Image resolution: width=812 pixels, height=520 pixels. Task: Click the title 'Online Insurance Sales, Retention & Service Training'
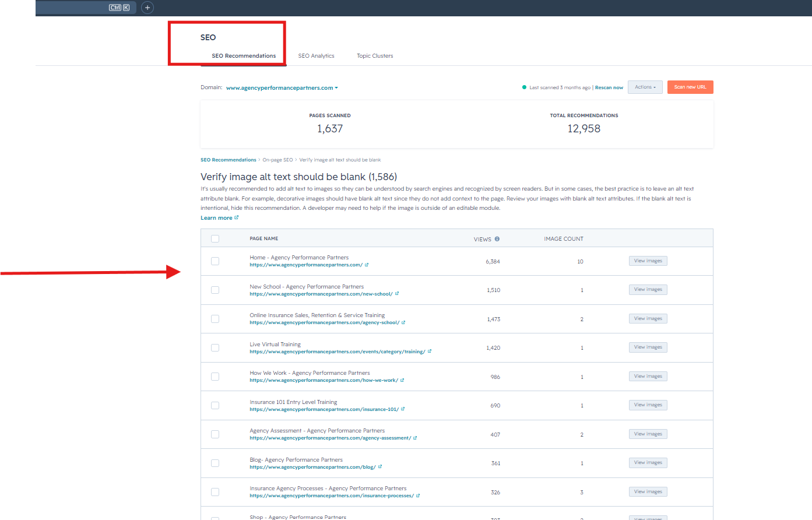point(317,315)
